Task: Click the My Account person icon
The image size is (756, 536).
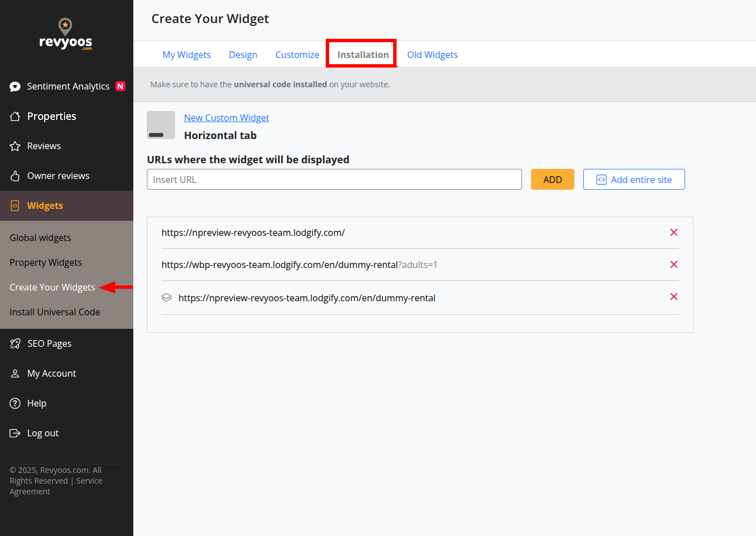Action: [15, 373]
